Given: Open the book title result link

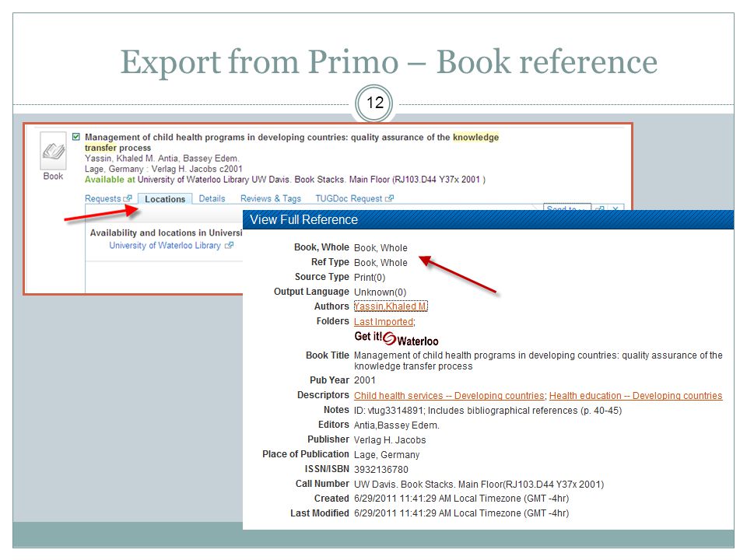Looking at the screenshot, I should tap(292, 142).
